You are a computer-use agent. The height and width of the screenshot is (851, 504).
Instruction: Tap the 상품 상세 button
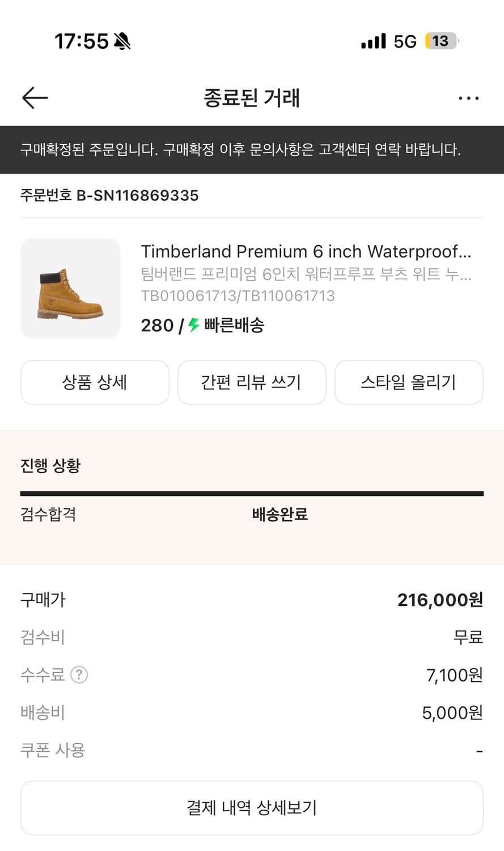pyautogui.click(x=95, y=382)
